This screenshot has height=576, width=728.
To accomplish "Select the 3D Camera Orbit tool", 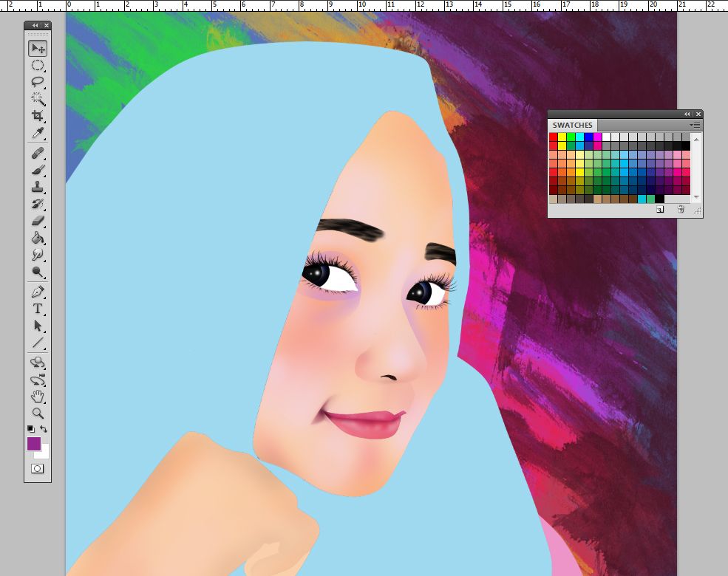I will (38, 380).
